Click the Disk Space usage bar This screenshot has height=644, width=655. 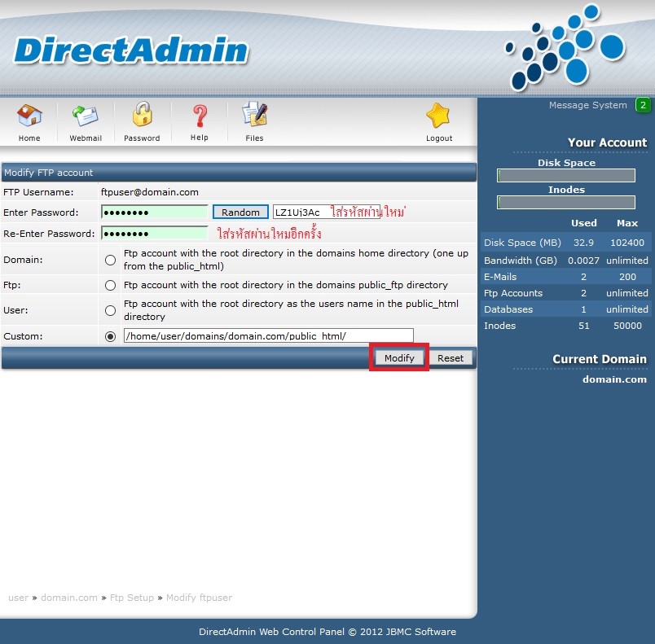(566, 175)
